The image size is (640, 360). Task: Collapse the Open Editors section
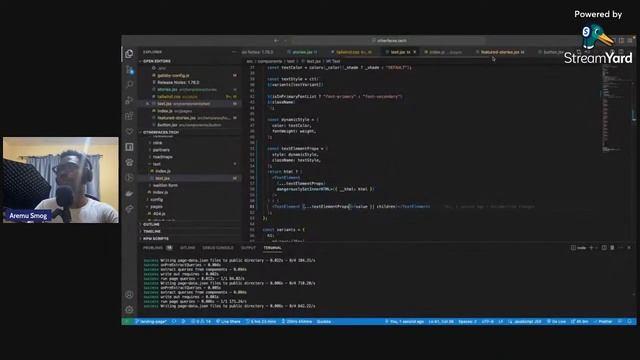(157, 61)
